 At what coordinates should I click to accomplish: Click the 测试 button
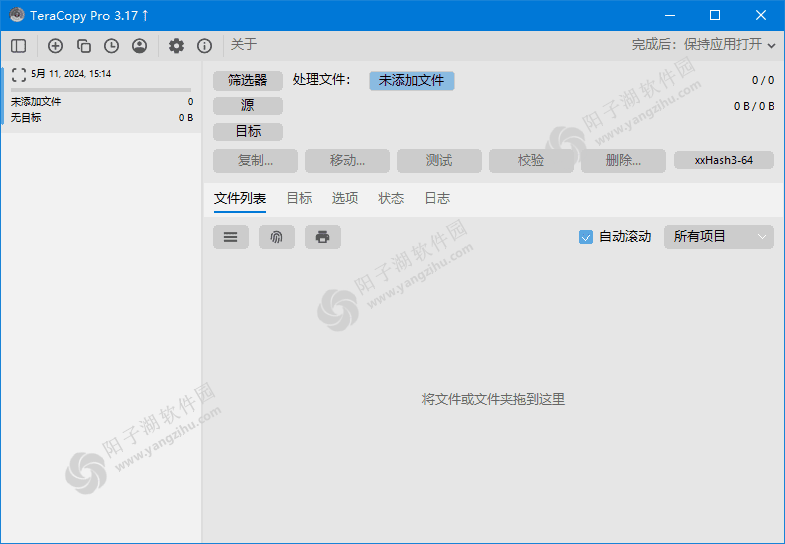point(439,161)
